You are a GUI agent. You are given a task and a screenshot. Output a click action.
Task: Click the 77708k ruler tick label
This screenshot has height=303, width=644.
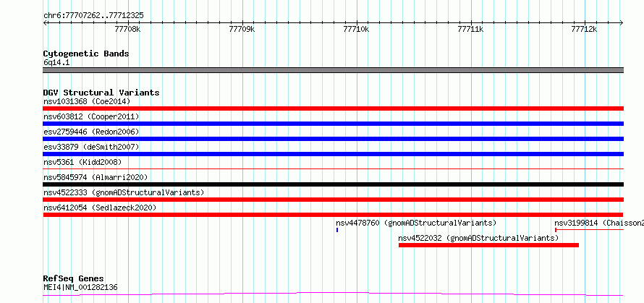(128, 30)
